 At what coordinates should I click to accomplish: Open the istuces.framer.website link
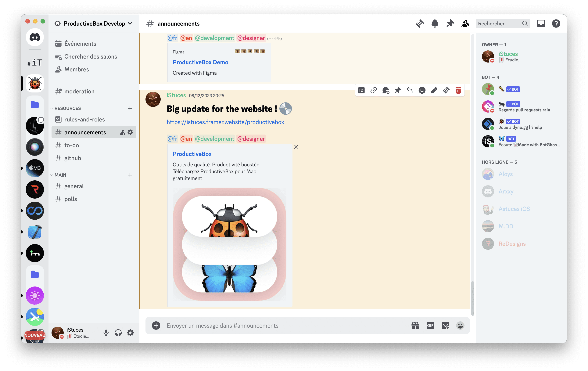click(225, 122)
